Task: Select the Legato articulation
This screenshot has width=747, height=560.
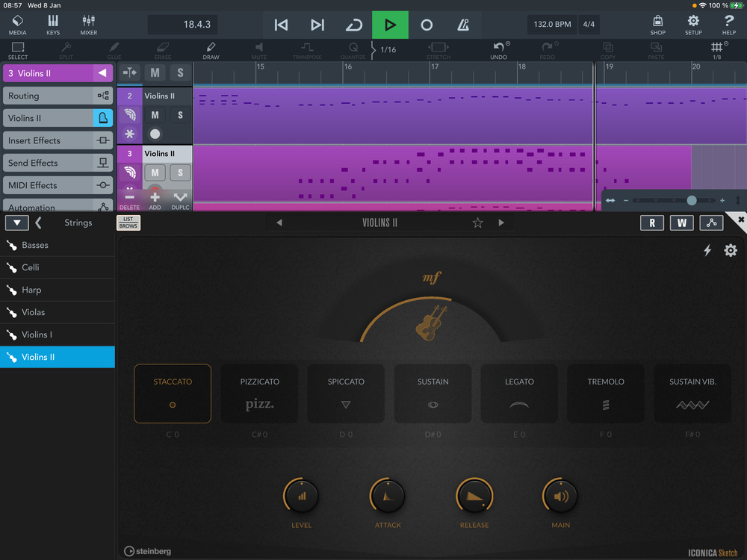Action: 519,393
